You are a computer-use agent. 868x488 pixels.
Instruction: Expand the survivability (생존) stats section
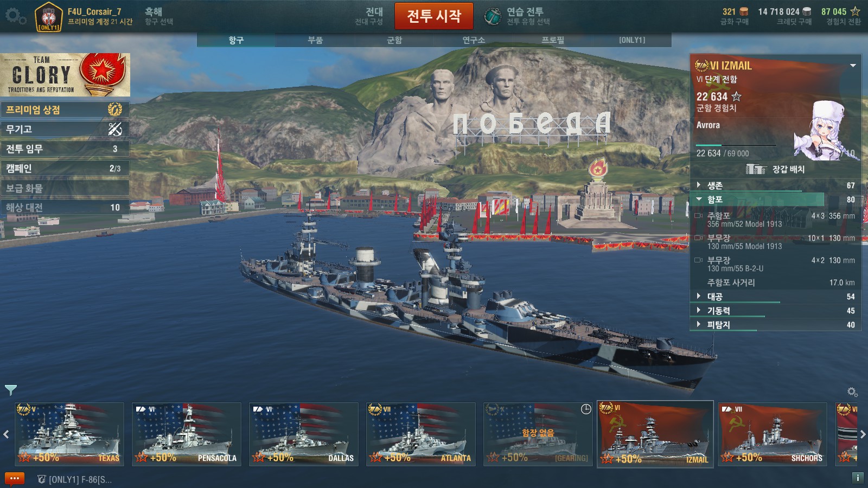pos(776,185)
